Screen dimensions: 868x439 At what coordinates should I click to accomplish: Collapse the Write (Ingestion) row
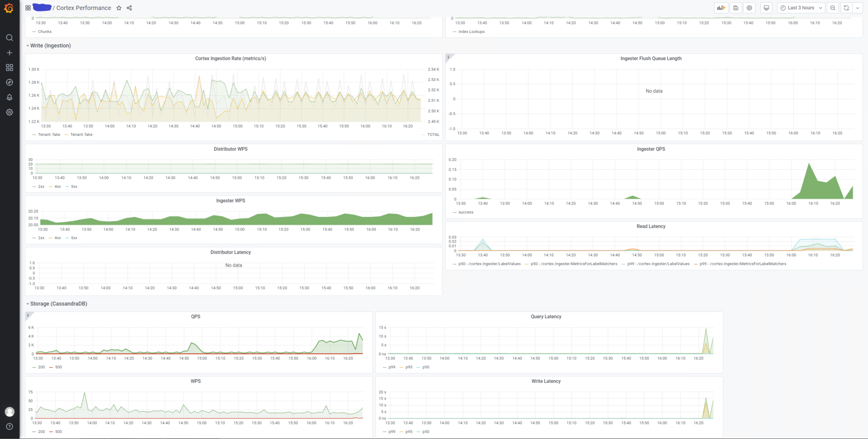pos(49,45)
